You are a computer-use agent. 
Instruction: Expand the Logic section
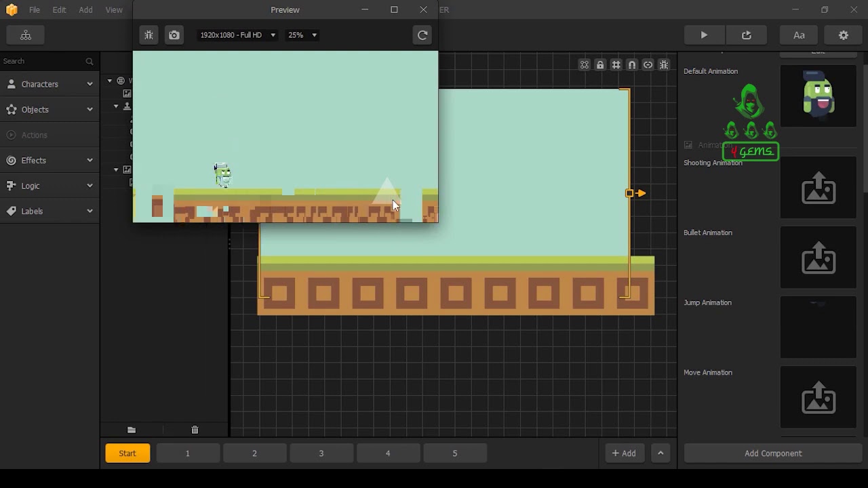(x=90, y=186)
